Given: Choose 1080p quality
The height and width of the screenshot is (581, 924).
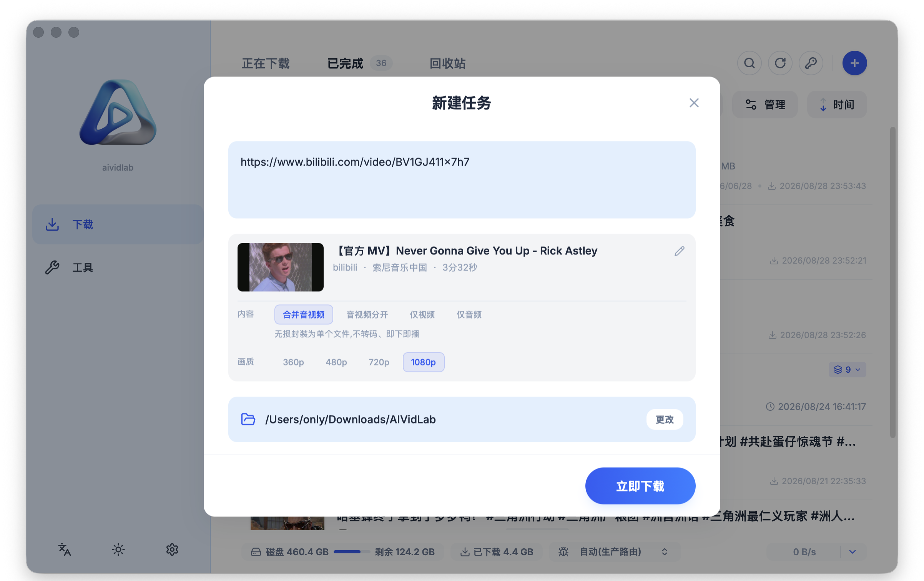Looking at the screenshot, I should click(x=423, y=362).
